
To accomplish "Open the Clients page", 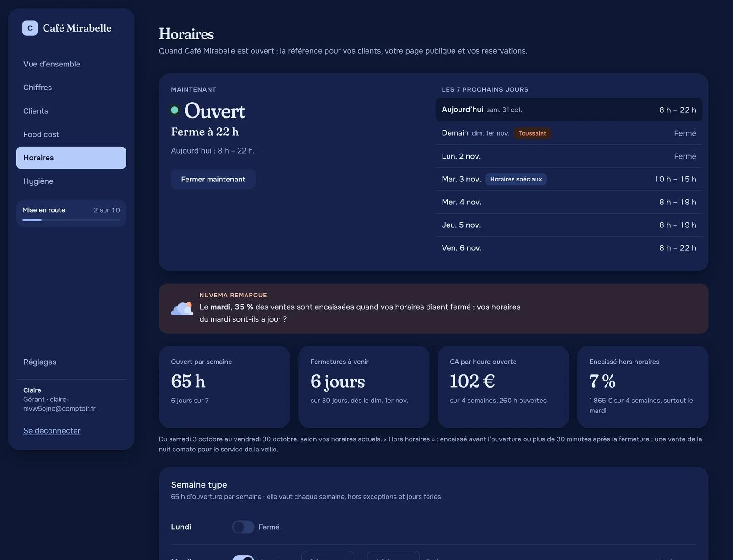I will pyautogui.click(x=71, y=111).
